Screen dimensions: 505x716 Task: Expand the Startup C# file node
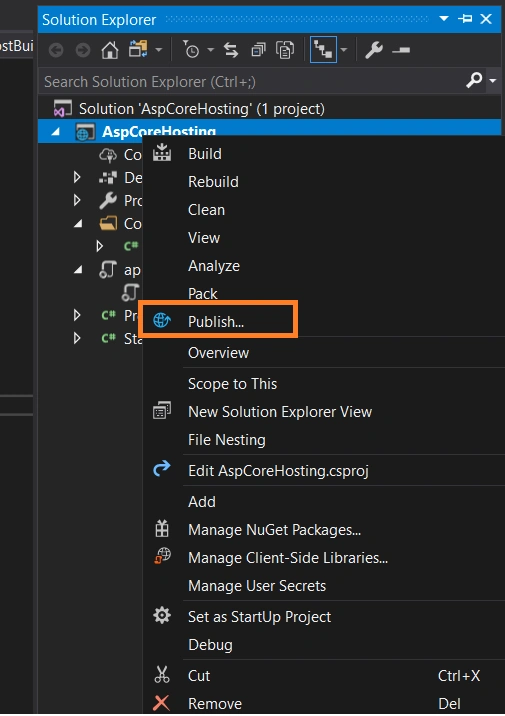point(77,338)
